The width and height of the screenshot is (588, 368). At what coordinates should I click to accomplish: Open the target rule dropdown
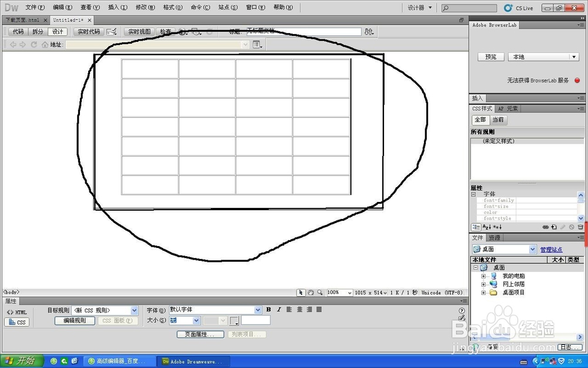135,310
